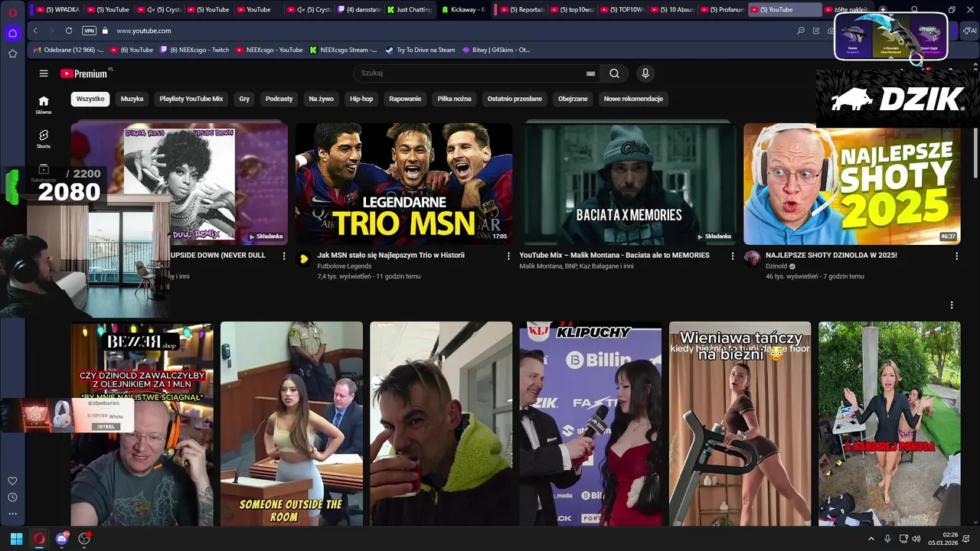The height and width of the screenshot is (551, 980).
Task: Open the Futbolove Legends channel link
Action: pos(345,266)
